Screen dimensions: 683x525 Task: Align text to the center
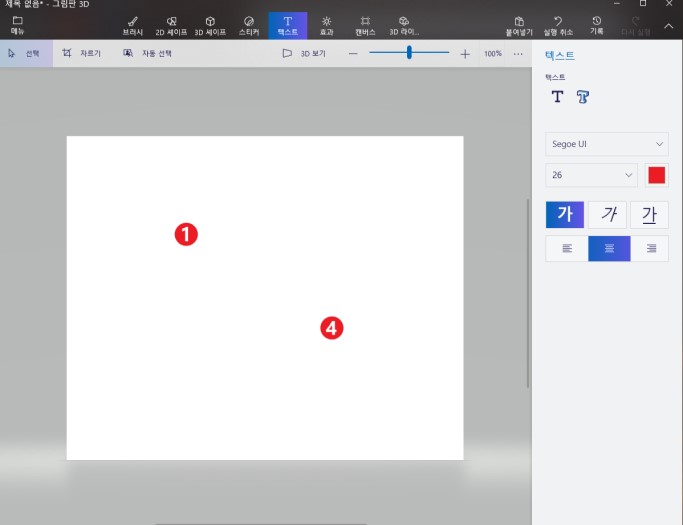(x=609, y=248)
